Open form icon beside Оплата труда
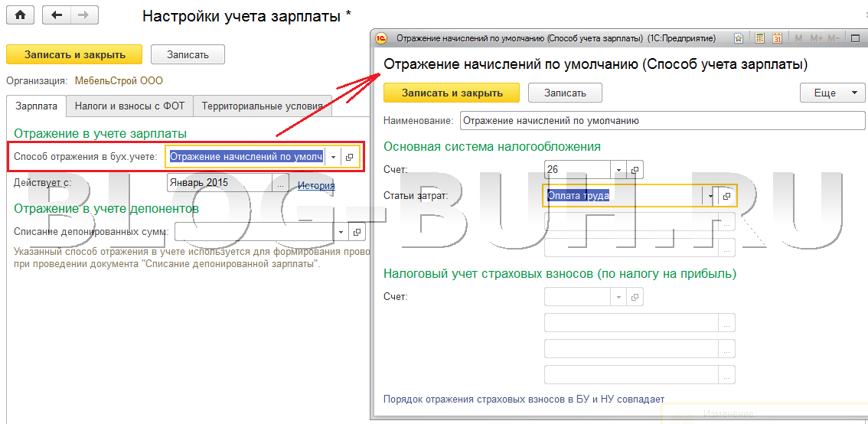The height and width of the screenshot is (424, 868). tap(726, 196)
